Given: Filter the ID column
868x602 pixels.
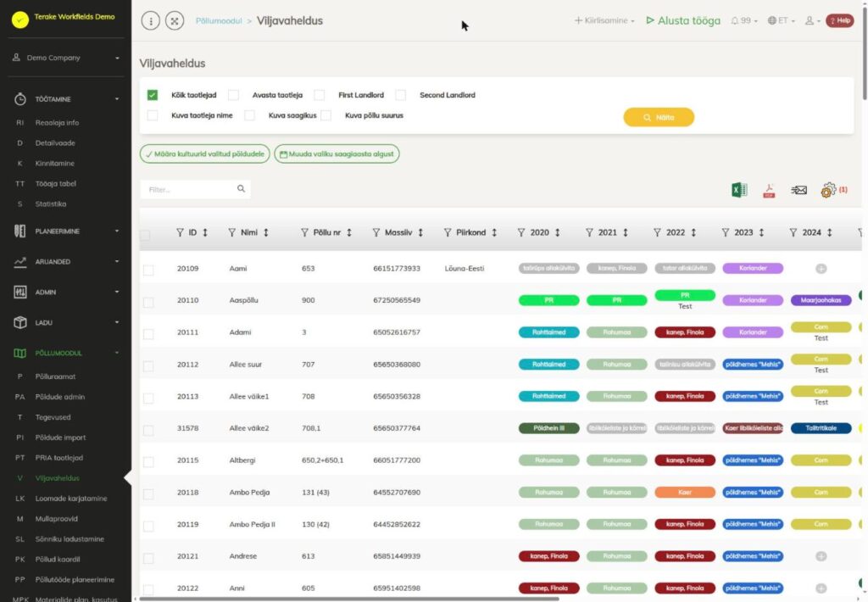Looking at the screenshot, I should [x=180, y=232].
